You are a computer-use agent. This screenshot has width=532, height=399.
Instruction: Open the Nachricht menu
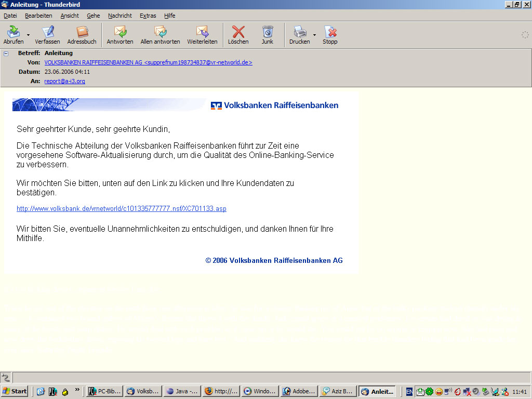(x=120, y=16)
